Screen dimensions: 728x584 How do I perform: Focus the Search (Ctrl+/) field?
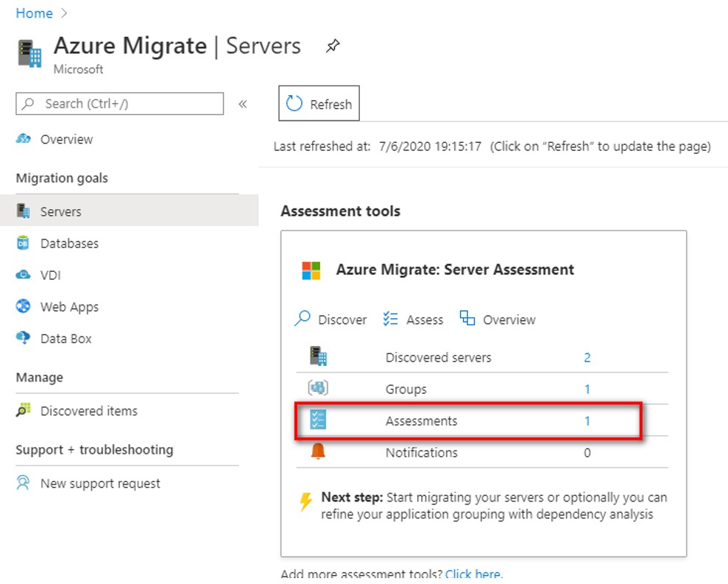pos(119,104)
